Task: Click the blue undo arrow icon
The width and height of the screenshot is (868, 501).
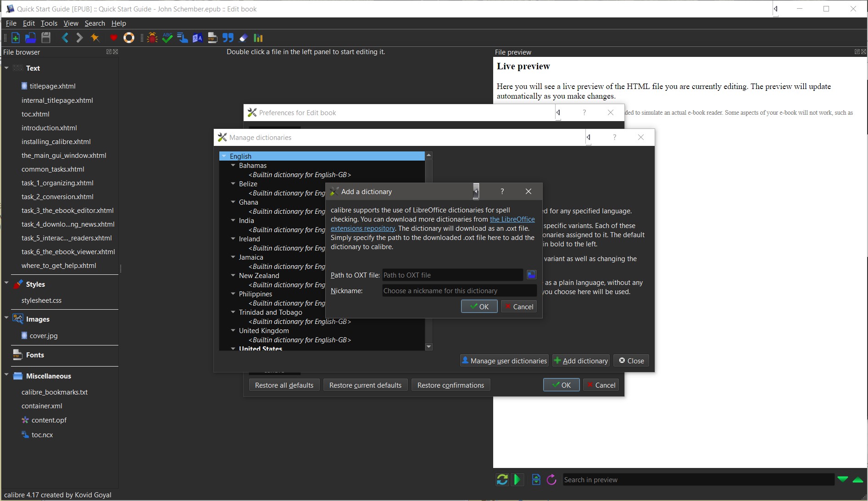Action: pyautogui.click(x=65, y=38)
